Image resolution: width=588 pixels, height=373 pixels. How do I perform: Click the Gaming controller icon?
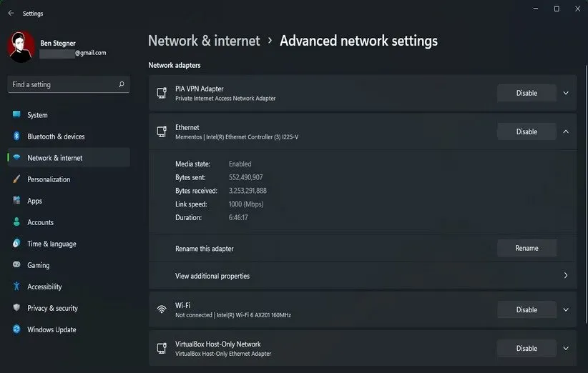(16, 265)
